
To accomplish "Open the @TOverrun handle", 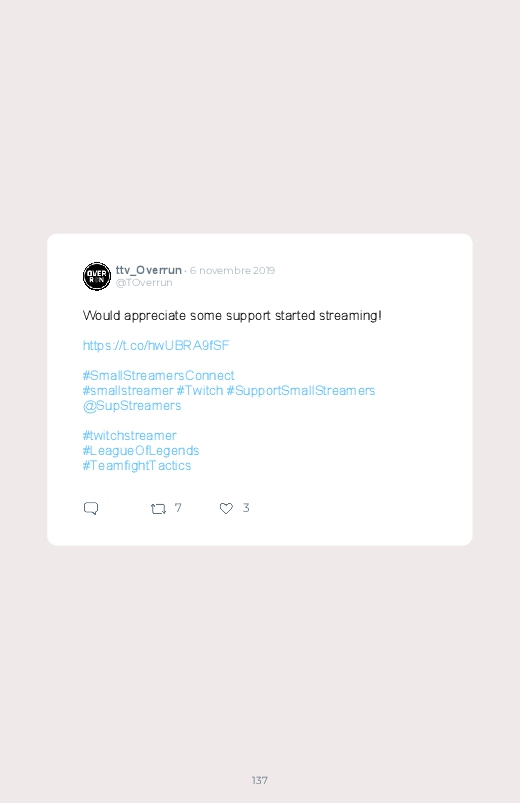I will point(144,283).
